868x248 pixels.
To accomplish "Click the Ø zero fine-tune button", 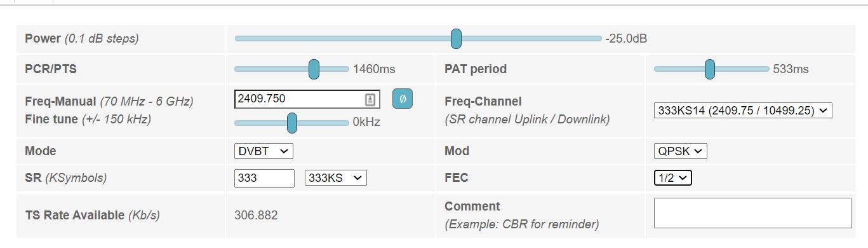I will coord(403,99).
